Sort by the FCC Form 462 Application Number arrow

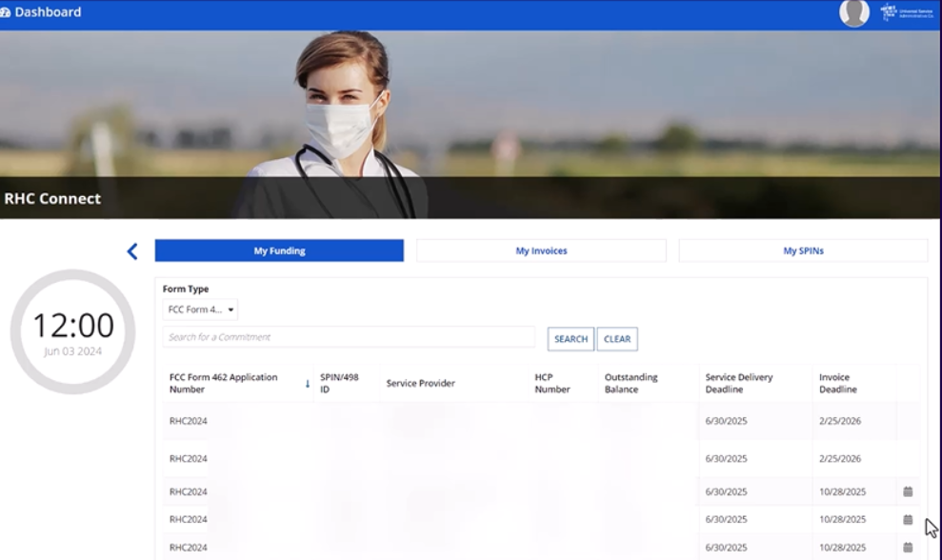point(307,384)
